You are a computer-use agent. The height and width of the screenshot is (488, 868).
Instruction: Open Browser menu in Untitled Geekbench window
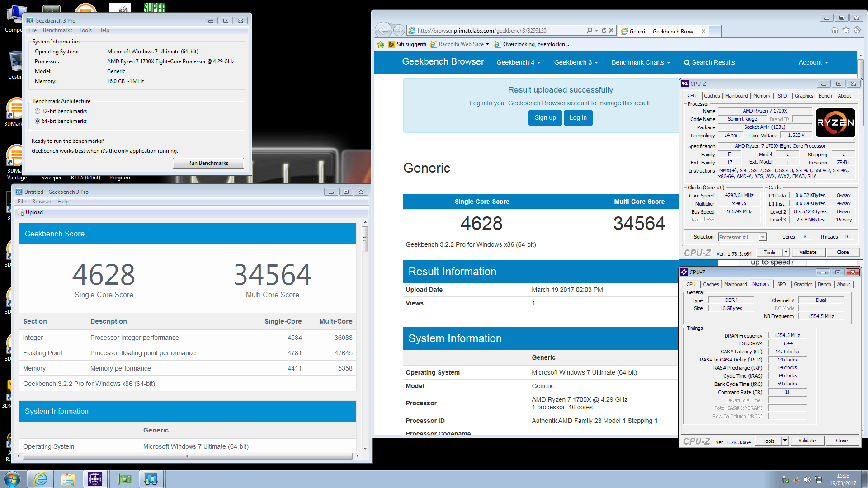click(42, 202)
